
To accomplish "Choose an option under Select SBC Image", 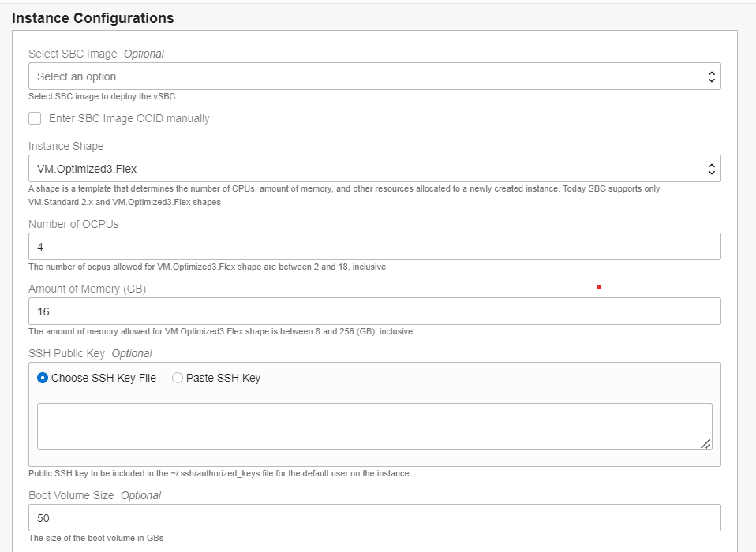I will [375, 76].
